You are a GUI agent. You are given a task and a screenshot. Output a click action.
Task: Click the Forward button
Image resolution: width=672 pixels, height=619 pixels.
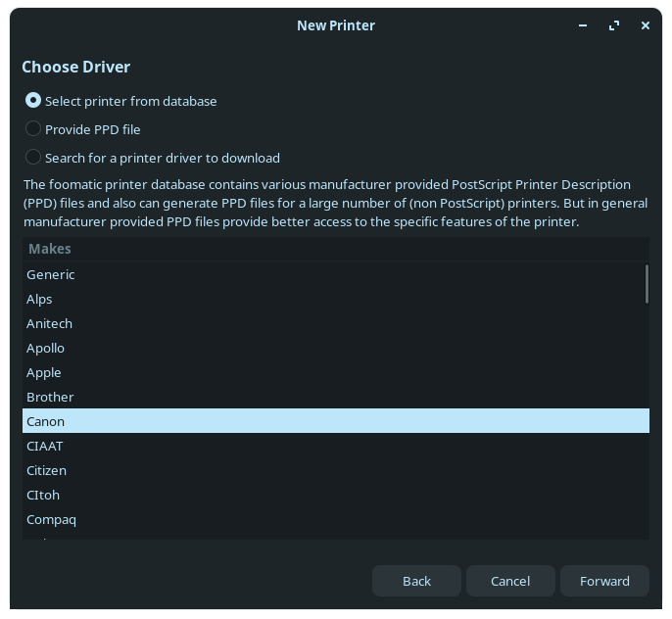pos(604,581)
